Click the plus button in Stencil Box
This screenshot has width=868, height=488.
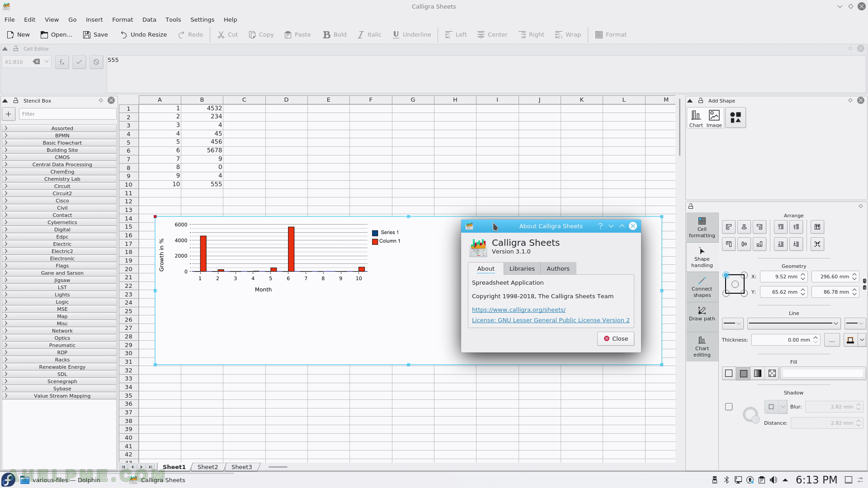pos(9,114)
